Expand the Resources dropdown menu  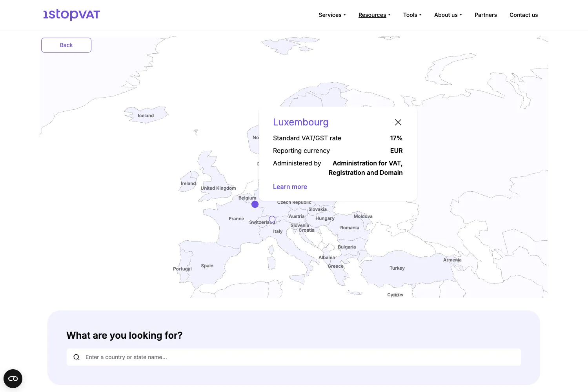(x=374, y=15)
